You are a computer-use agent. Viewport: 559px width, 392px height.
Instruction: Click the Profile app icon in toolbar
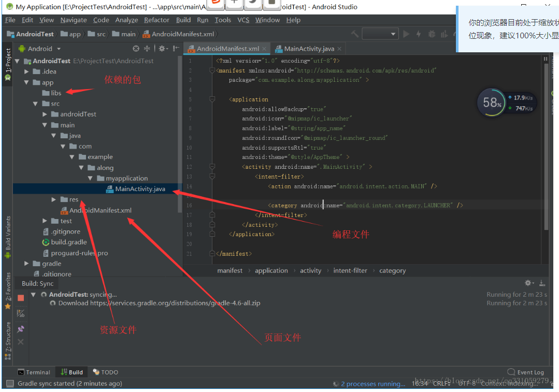444,34
